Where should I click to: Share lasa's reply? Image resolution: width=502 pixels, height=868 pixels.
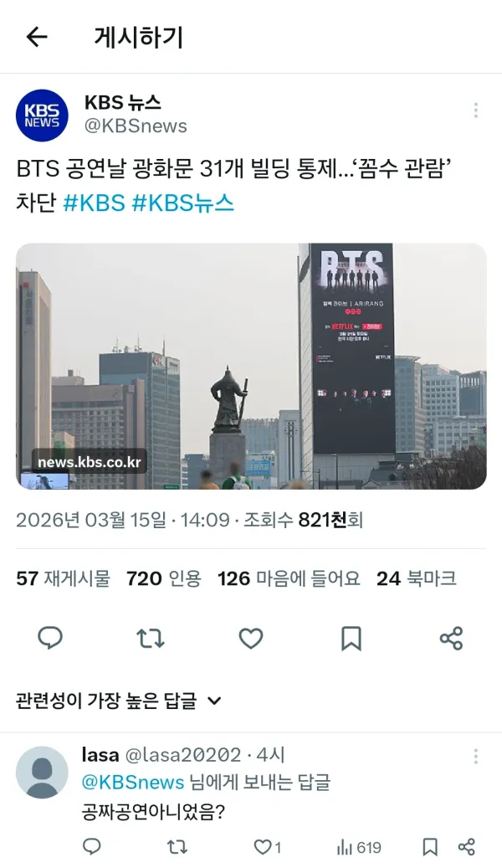pyautogui.click(x=467, y=847)
